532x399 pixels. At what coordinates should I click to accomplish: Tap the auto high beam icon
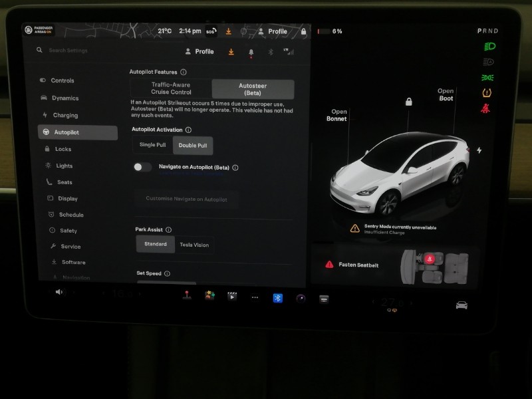coord(488,62)
